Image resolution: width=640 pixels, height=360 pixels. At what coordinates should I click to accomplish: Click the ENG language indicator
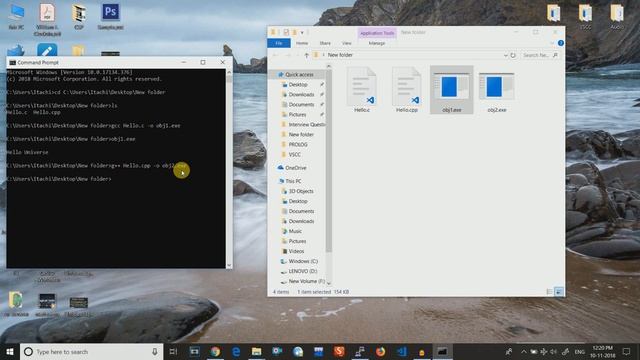(580, 352)
